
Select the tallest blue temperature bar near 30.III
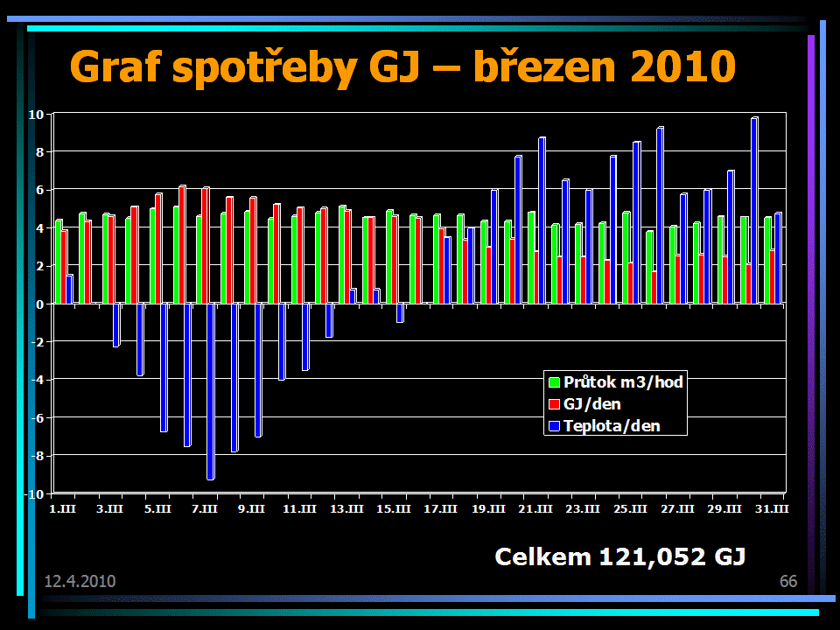pyautogui.click(x=754, y=210)
